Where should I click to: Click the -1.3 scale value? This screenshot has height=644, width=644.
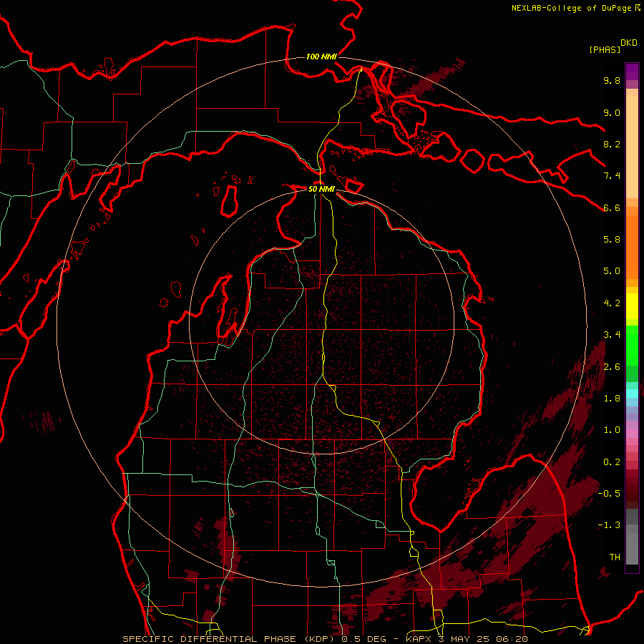coord(609,525)
